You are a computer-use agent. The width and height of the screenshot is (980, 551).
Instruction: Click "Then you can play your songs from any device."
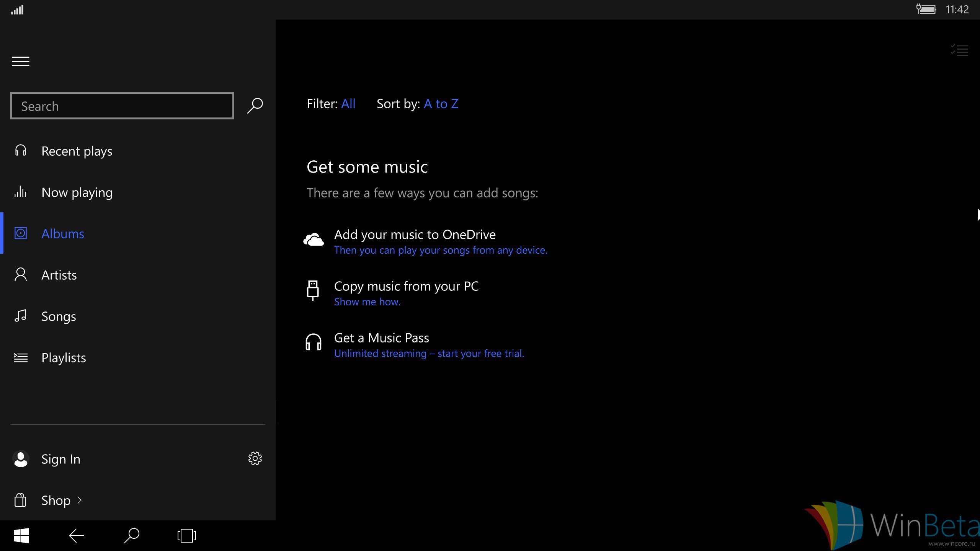coord(441,250)
